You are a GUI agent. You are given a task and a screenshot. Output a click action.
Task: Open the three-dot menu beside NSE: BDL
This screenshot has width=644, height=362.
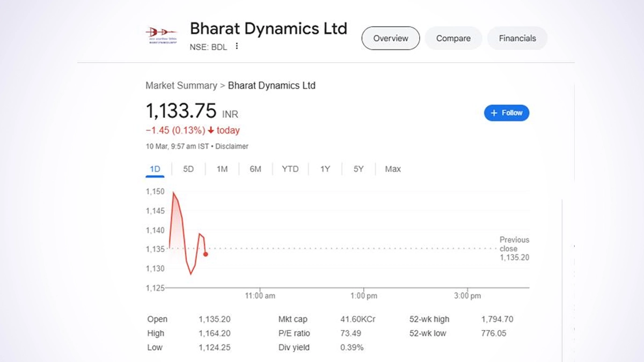pyautogui.click(x=237, y=47)
